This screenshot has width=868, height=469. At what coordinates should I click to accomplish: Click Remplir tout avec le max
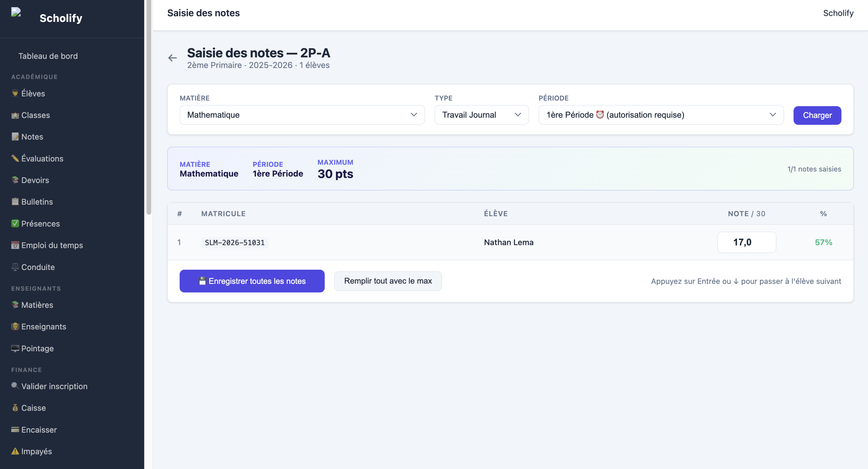coord(388,281)
